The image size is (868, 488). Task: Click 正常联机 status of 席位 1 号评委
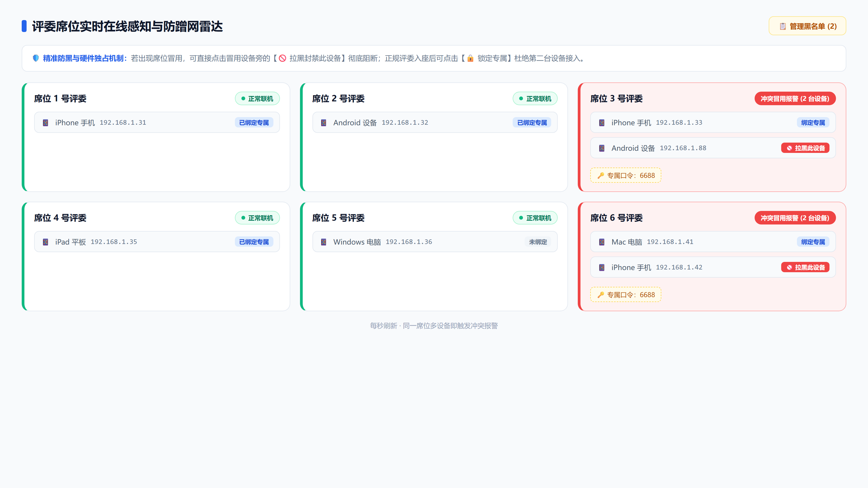click(257, 98)
